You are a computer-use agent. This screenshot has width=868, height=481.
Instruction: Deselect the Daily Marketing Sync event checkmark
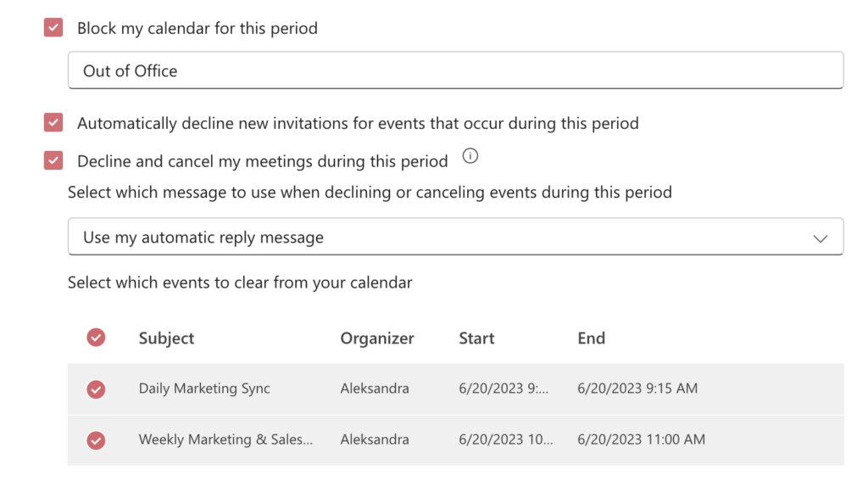[96, 389]
